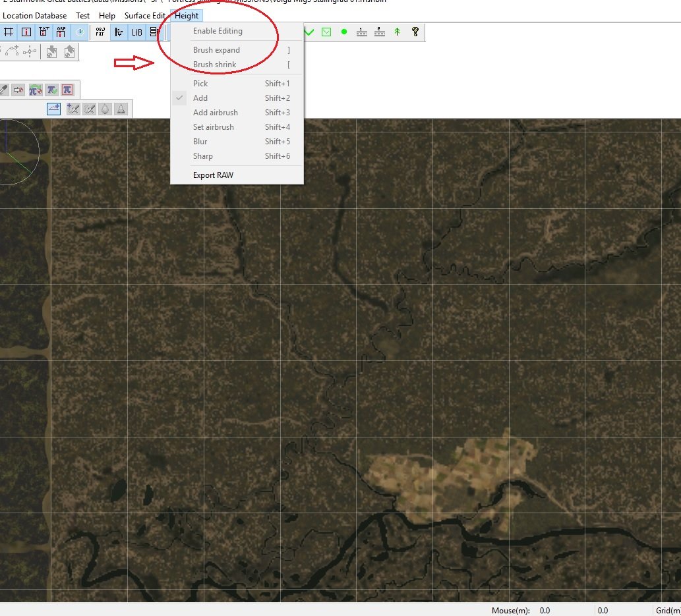Click the GRP group info icon
The image size is (681, 616).
click(x=61, y=32)
